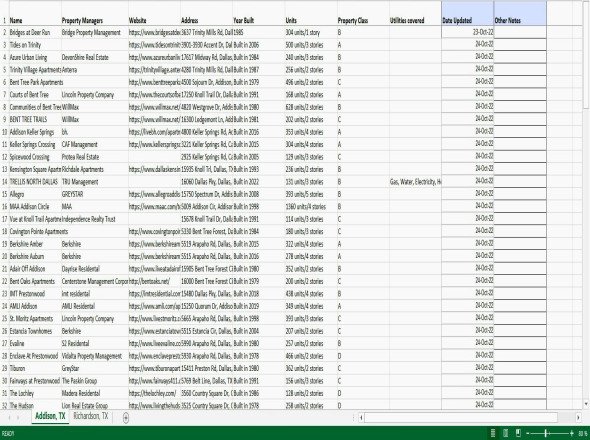
Task: Select the Name column header cell
Action: coord(35,14)
